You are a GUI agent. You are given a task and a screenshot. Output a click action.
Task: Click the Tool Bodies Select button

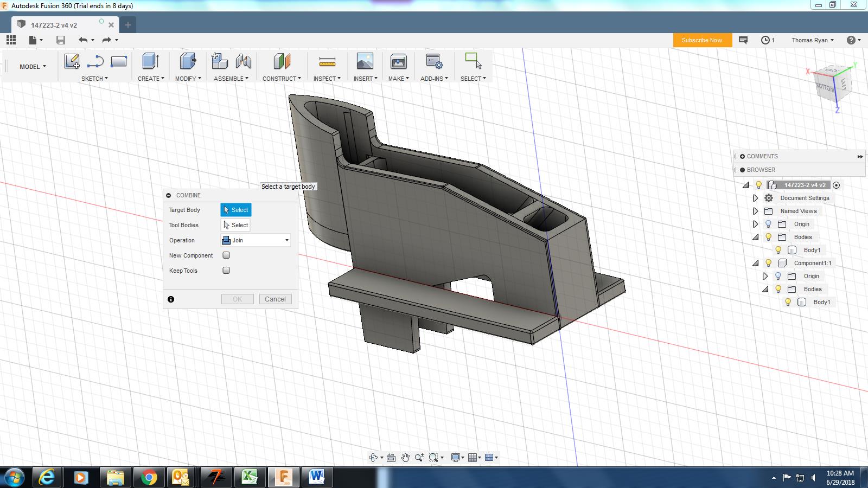pyautogui.click(x=236, y=225)
